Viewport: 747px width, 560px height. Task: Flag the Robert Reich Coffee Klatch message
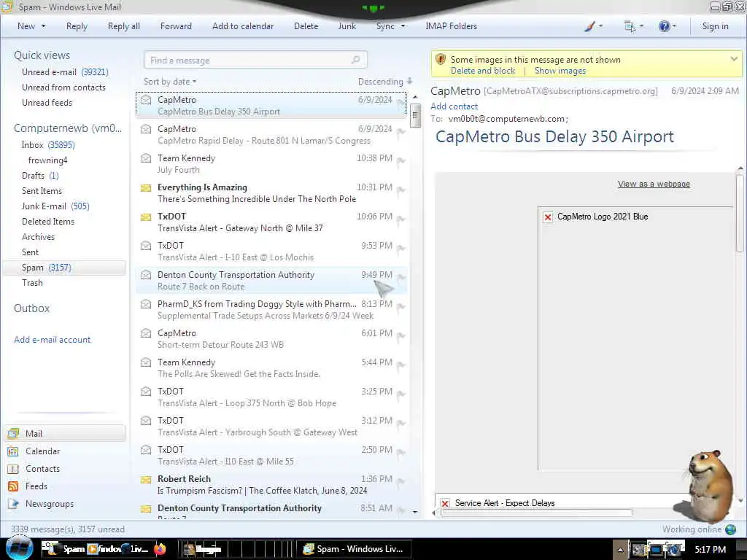click(x=401, y=483)
